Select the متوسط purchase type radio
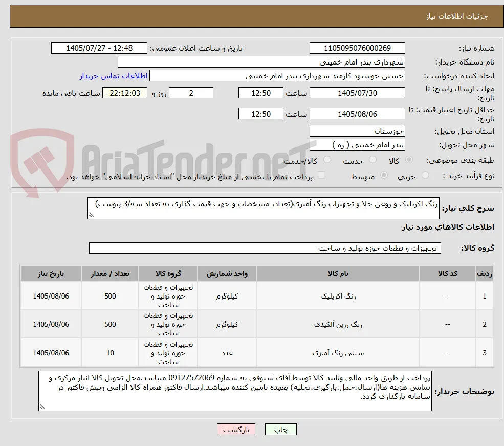504x446 pixels. 384,175
